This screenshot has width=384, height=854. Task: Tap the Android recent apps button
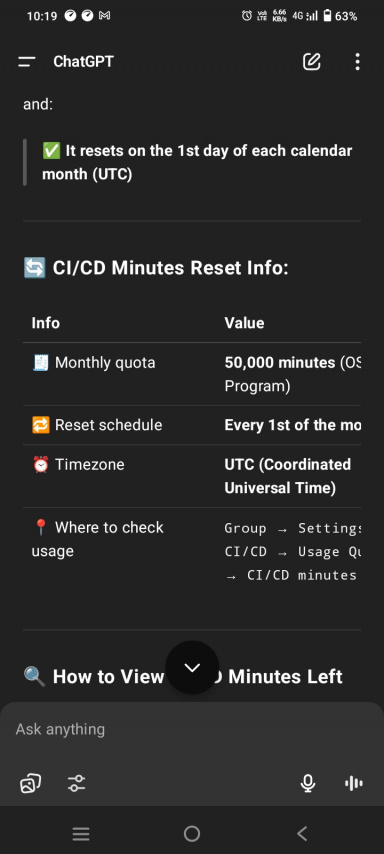tap(81, 833)
